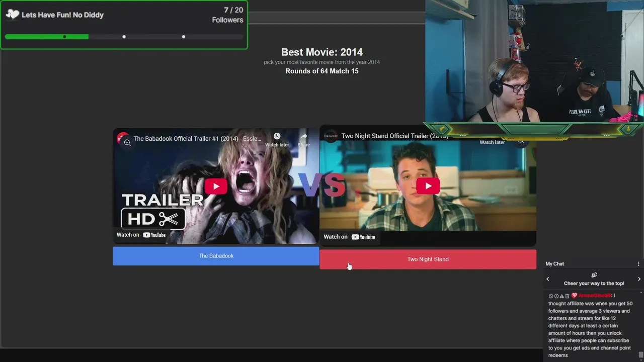The width and height of the screenshot is (644, 362).
Task: Ban chatter via circle-slash icon
Action: tap(551, 296)
